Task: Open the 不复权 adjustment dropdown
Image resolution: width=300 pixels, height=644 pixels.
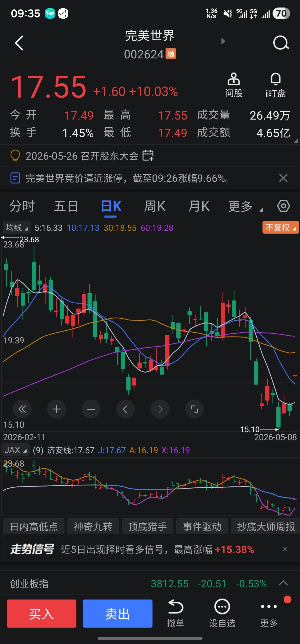Action: (x=281, y=228)
